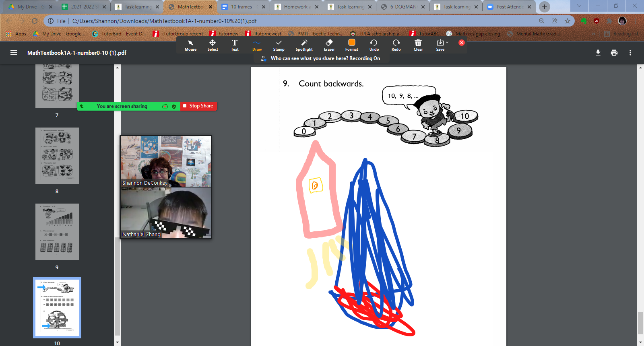The image size is (644, 346).
Task: Redo the annotation
Action: (396, 45)
